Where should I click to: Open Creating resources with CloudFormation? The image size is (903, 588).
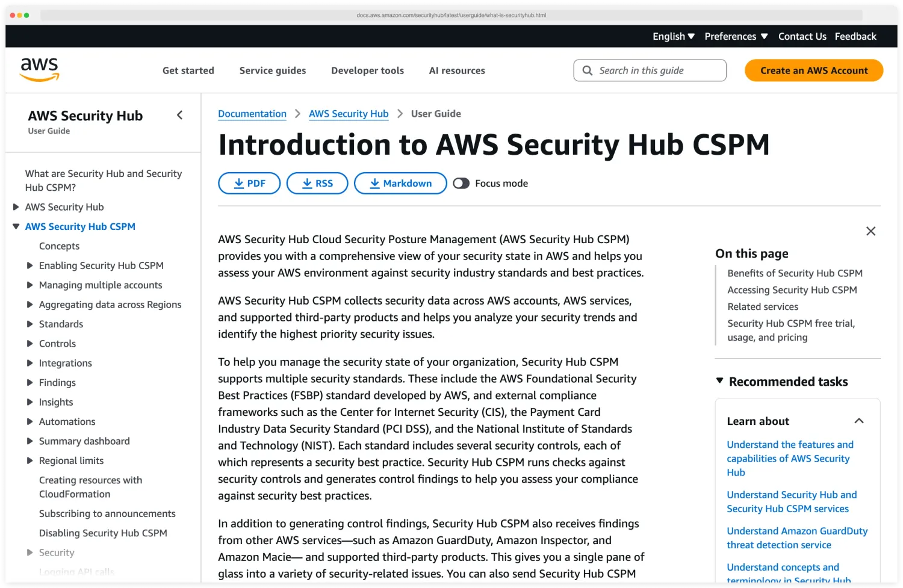point(90,487)
